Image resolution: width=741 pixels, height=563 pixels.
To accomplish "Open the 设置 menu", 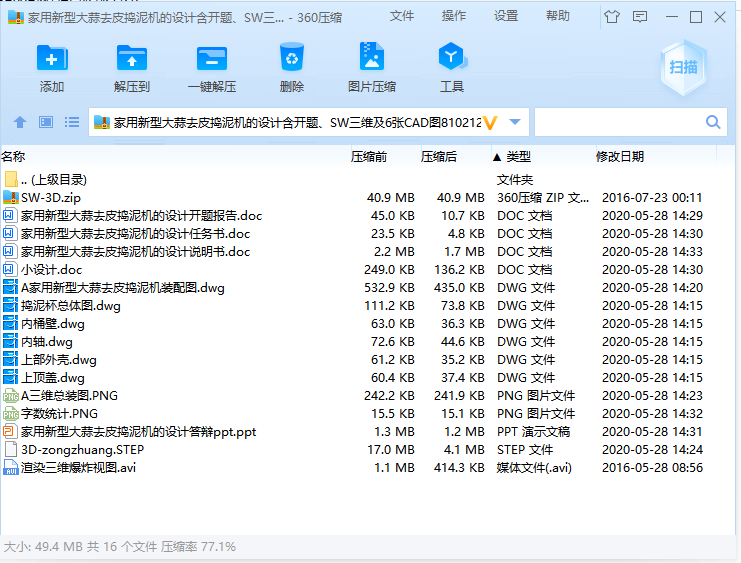I will click(506, 16).
